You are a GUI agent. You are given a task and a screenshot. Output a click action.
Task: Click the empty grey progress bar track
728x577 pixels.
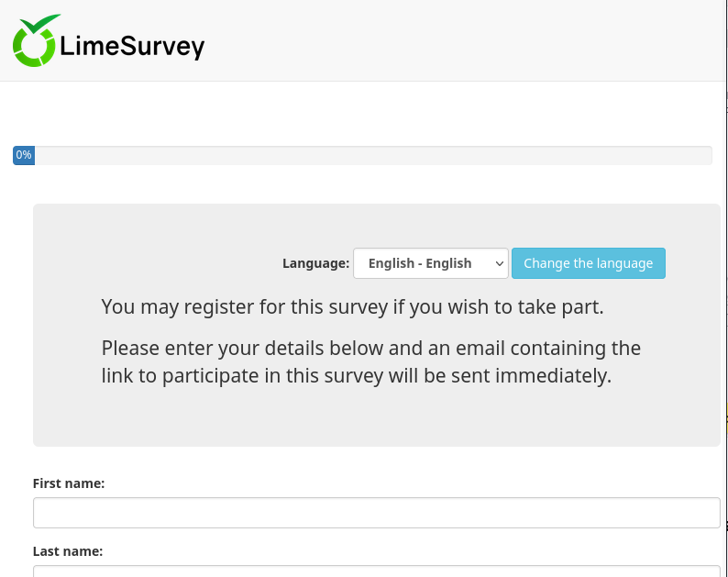click(x=367, y=155)
